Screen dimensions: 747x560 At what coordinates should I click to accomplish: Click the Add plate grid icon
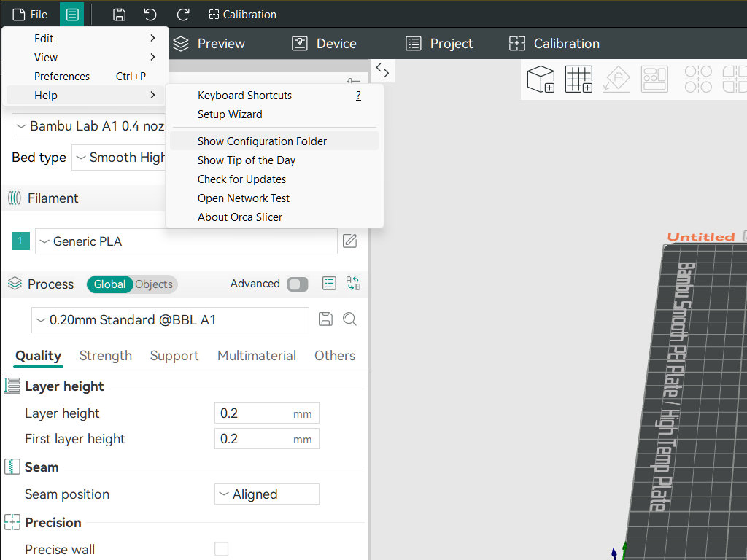pos(578,79)
